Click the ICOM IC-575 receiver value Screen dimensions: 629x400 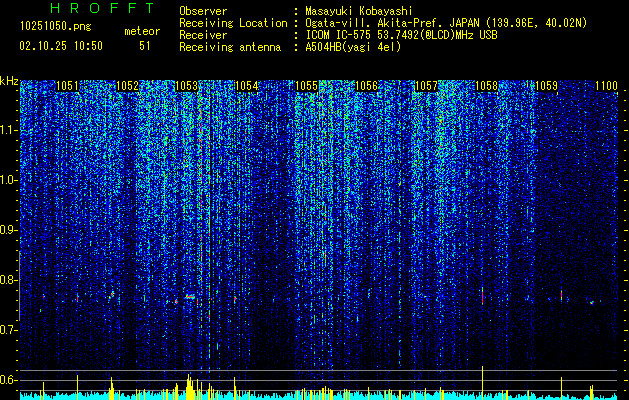click(401, 35)
